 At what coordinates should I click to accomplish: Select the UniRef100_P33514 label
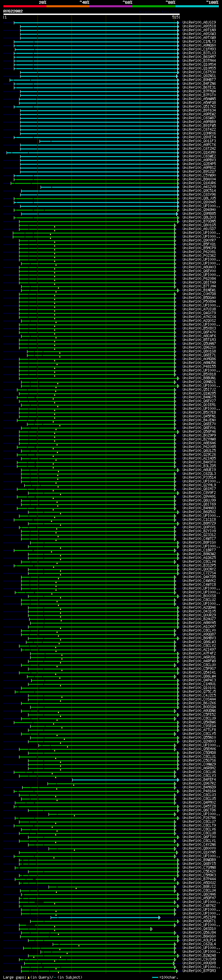pyautogui.click(x=199, y=478)
